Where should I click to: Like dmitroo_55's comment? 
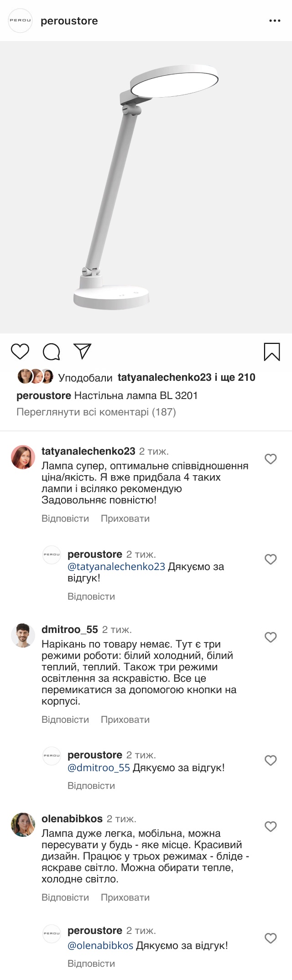pyautogui.click(x=271, y=637)
